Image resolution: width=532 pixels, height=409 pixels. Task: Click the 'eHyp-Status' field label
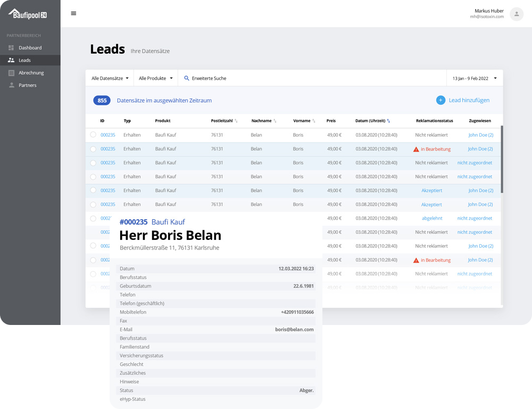132,399
